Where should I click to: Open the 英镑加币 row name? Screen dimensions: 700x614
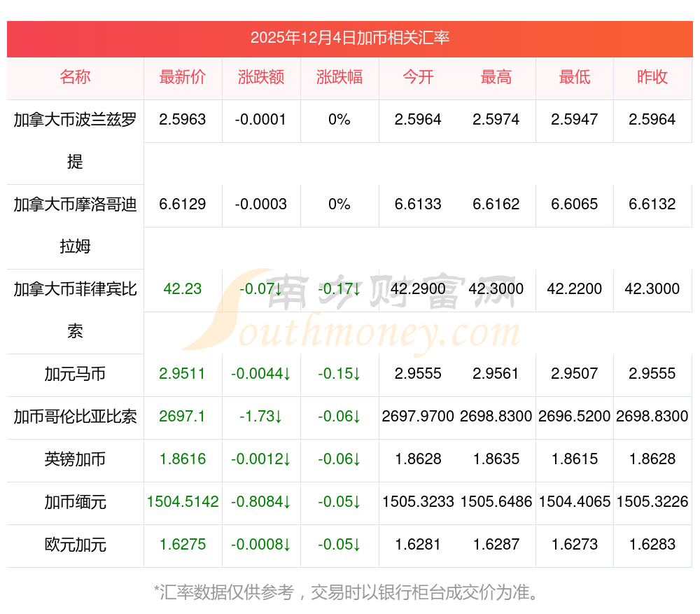75,459
